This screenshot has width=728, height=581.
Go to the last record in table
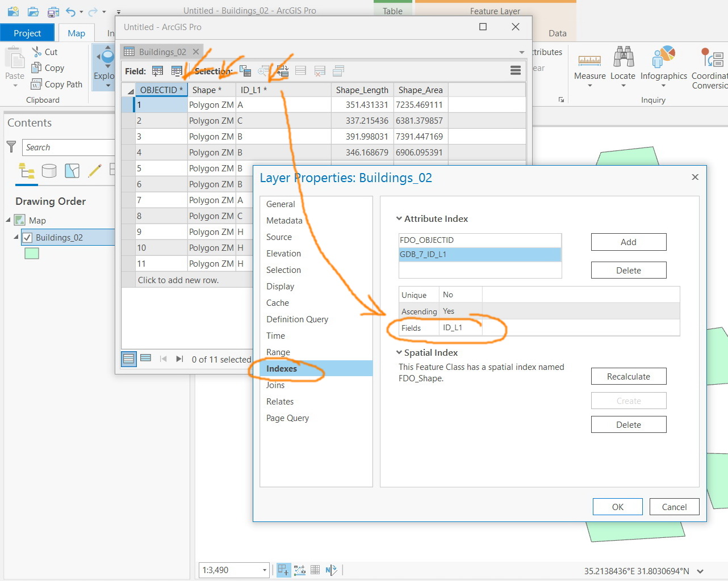[x=179, y=359]
